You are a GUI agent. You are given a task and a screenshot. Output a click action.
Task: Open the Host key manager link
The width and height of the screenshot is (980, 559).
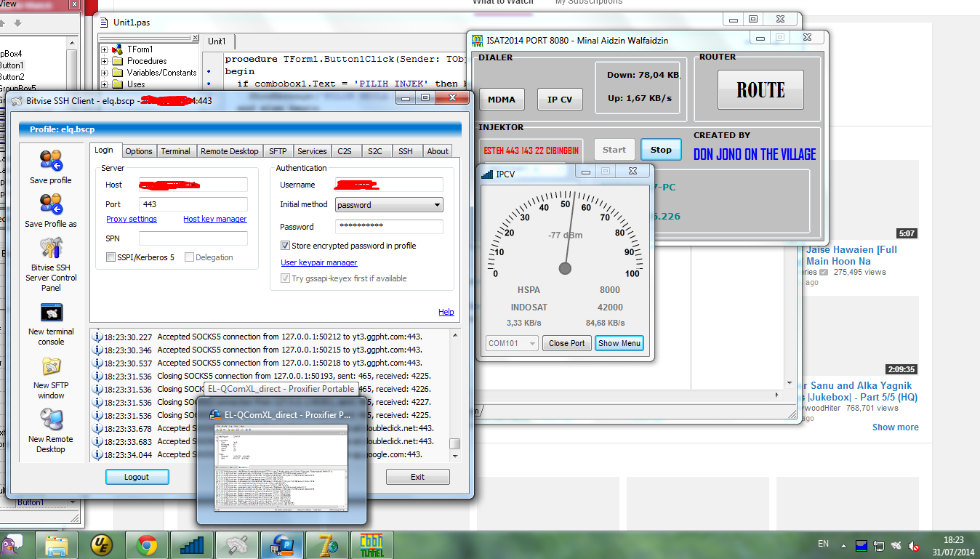click(x=214, y=219)
